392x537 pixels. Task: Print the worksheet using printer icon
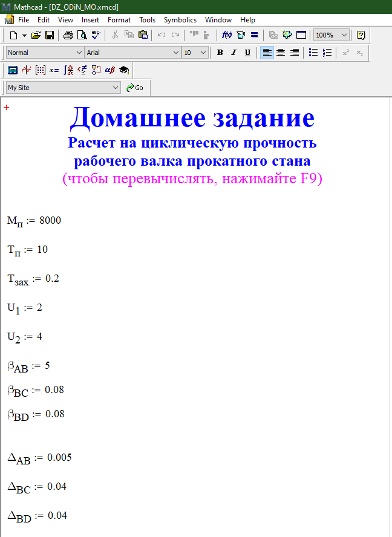68,35
